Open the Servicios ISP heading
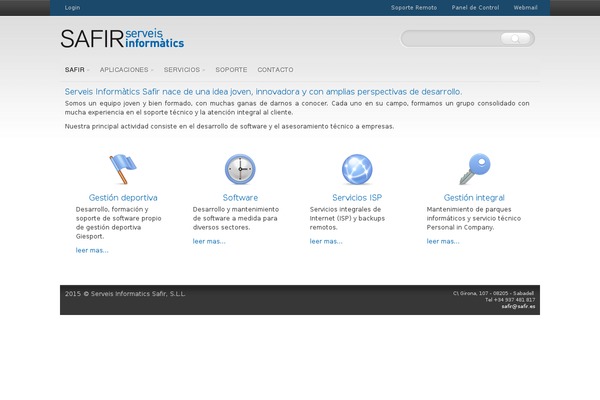The image size is (600, 400). pyautogui.click(x=357, y=198)
